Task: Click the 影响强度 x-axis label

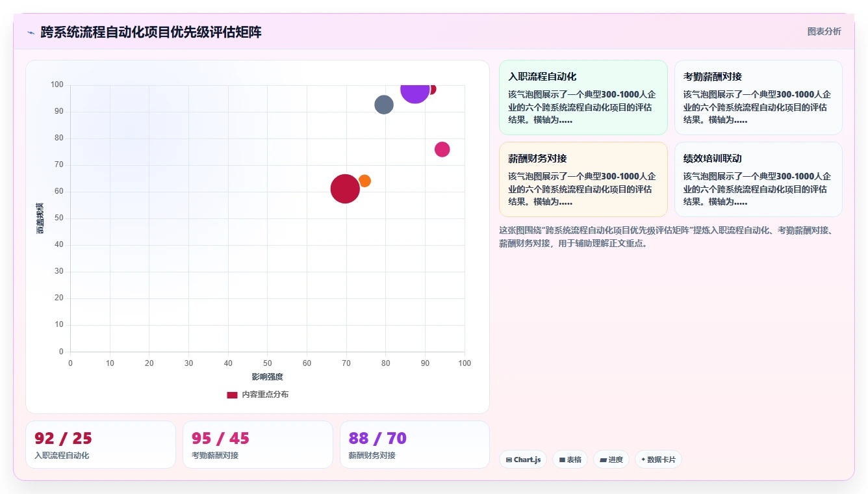Action: pos(268,377)
